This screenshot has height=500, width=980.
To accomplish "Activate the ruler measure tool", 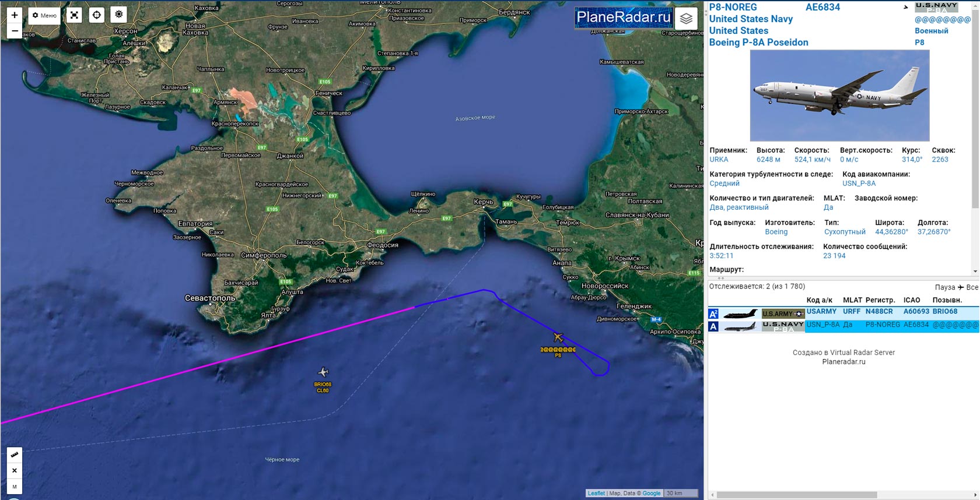I will tap(15, 454).
